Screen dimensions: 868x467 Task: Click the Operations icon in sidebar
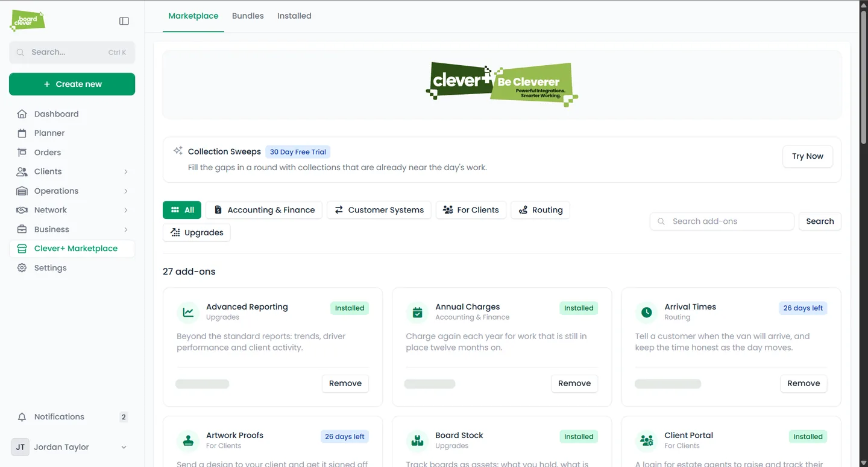(x=22, y=191)
